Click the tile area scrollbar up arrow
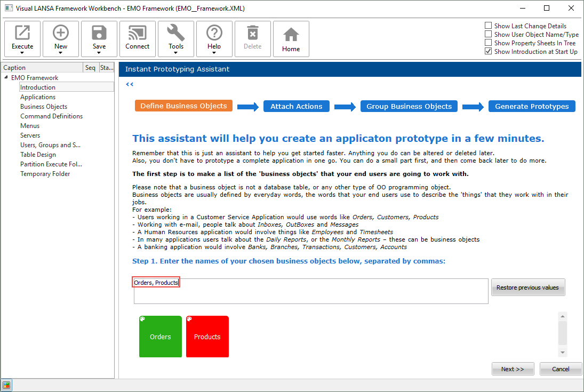Screen dimensions: 584x392 [x=562, y=316]
